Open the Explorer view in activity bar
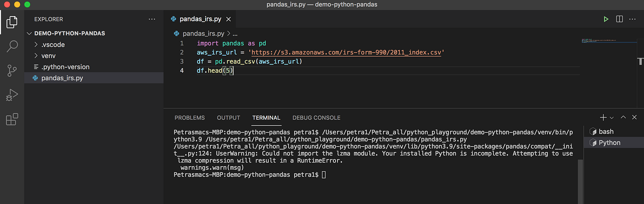Viewport: 644px width, 204px height. 12,21
